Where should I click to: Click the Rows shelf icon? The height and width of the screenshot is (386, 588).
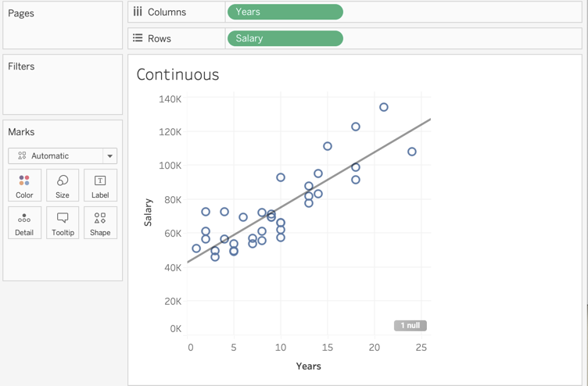(138, 38)
